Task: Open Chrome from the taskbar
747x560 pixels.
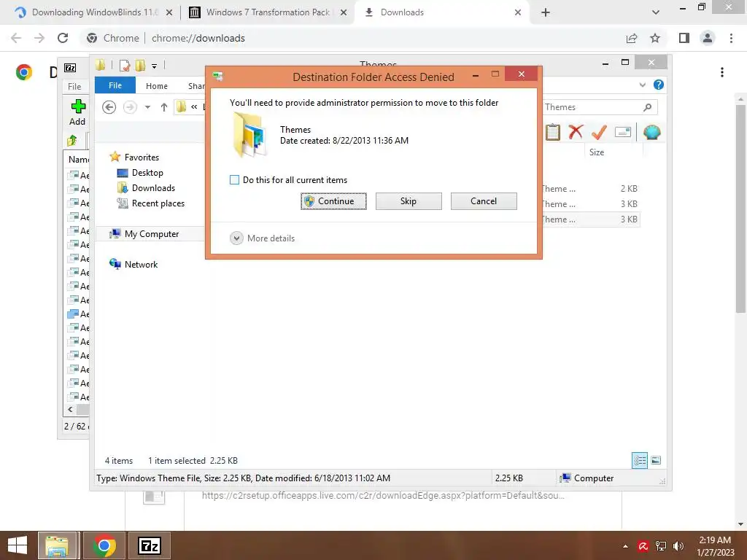Action: [x=104, y=545]
